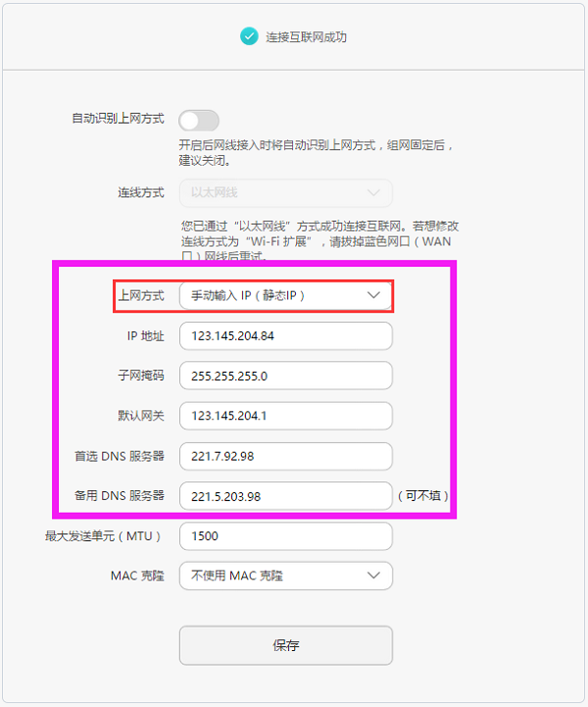Focus the 首选 DNS 服务器 field
Viewport: 588px width, 707px height.
(285, 456)
